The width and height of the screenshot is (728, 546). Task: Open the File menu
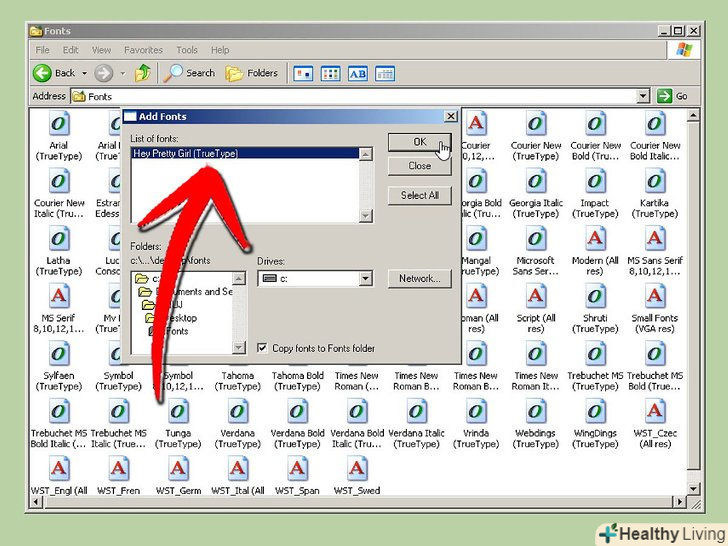tap(42, 50)
